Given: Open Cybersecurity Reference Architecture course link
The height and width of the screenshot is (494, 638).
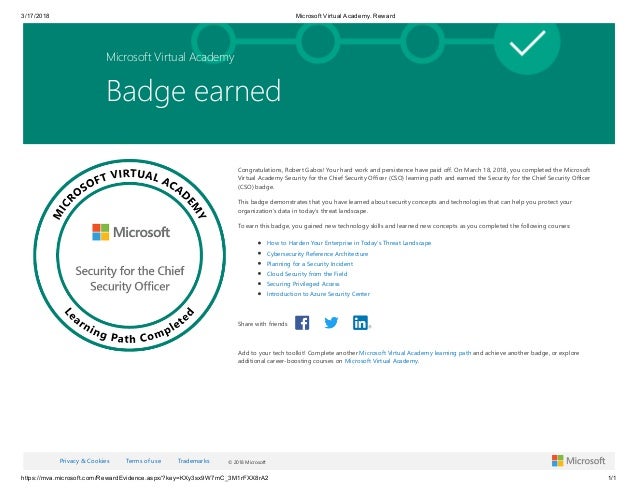Looking at the screenshot, I should [317, 254].
